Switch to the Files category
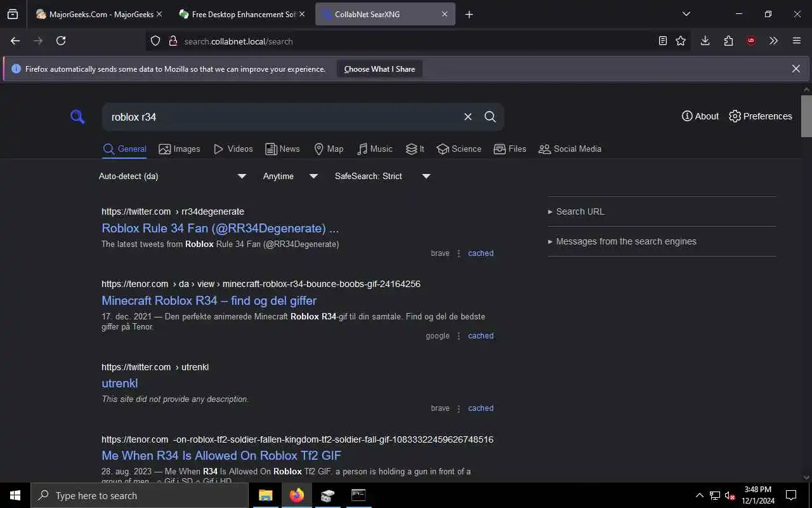812x508 pixels. pos(510,149)
